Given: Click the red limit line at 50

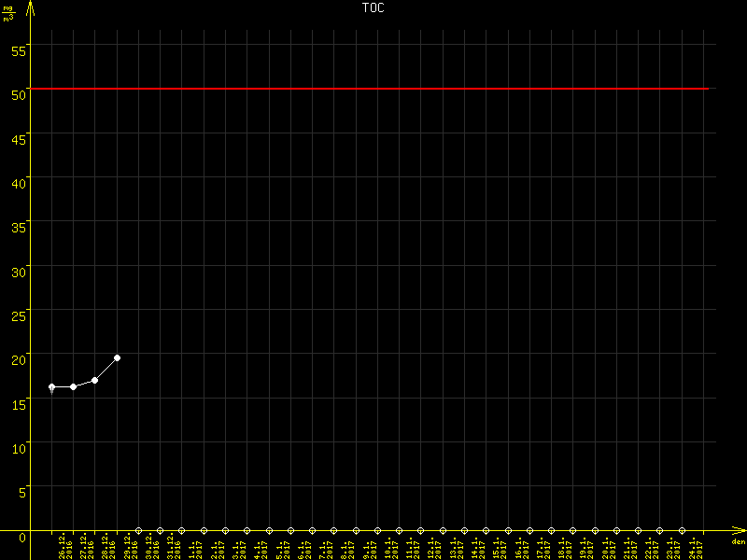Looking at the screenshot, I should [373, 89].
